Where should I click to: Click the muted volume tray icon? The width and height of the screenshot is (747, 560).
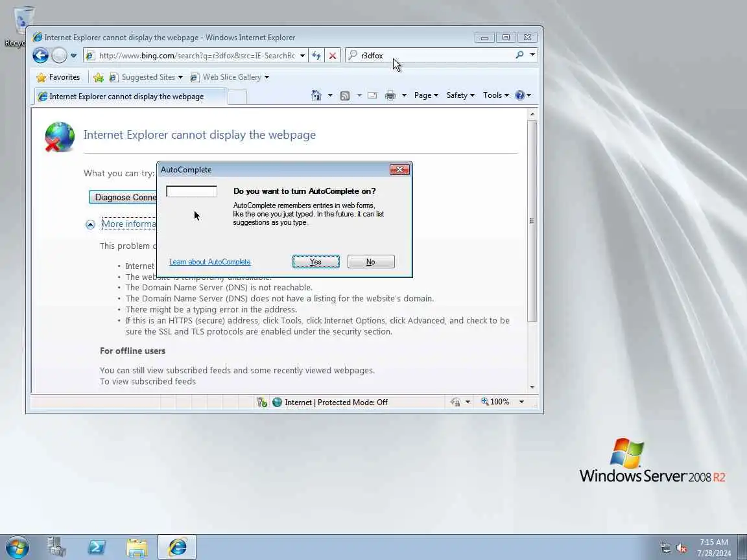pos(682,548)
